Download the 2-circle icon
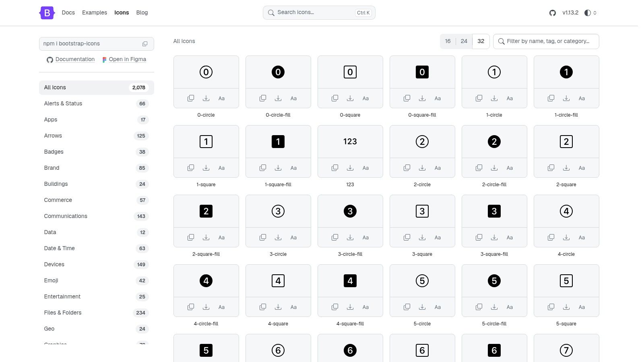Screen dimensions: 644x362 [x=422, y=168]
